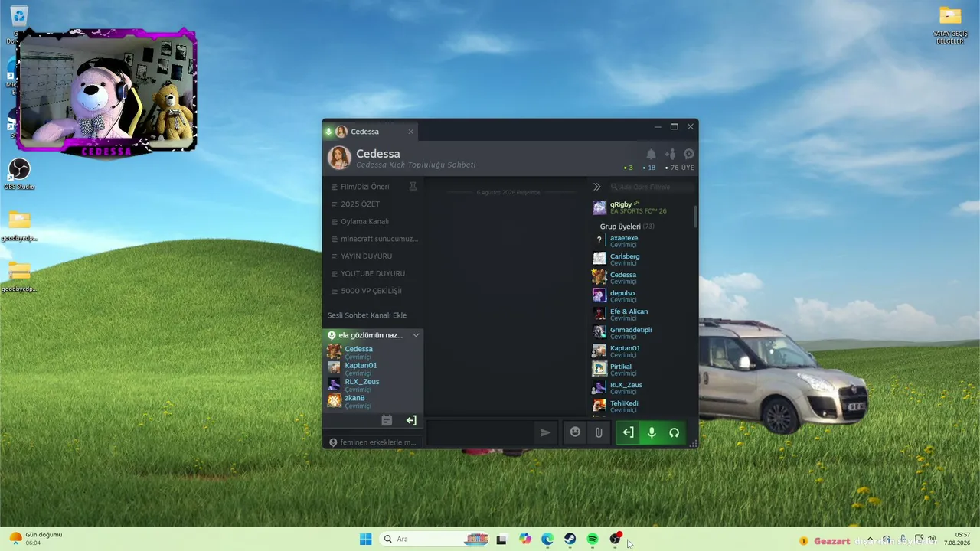Leave voice chat green exit button
Image resolution: width=980 pixels, height=551 pixels.
pyautogui.click(x=628, y=432)
